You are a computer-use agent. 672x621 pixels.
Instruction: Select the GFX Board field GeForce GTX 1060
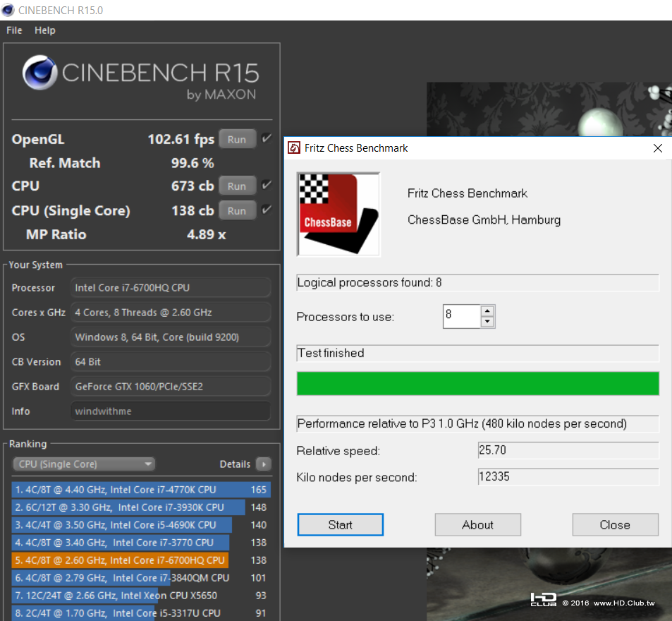(170, 387)
